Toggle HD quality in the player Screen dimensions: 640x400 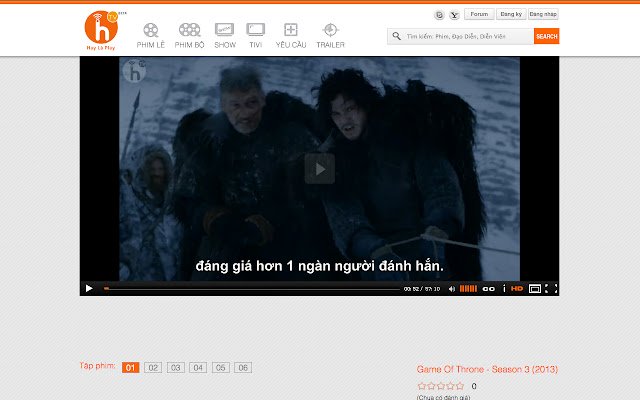tap(517, 289)
